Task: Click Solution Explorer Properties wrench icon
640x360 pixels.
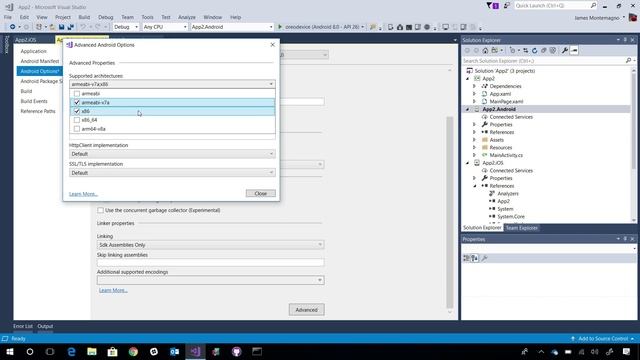Action: (565, 51)
